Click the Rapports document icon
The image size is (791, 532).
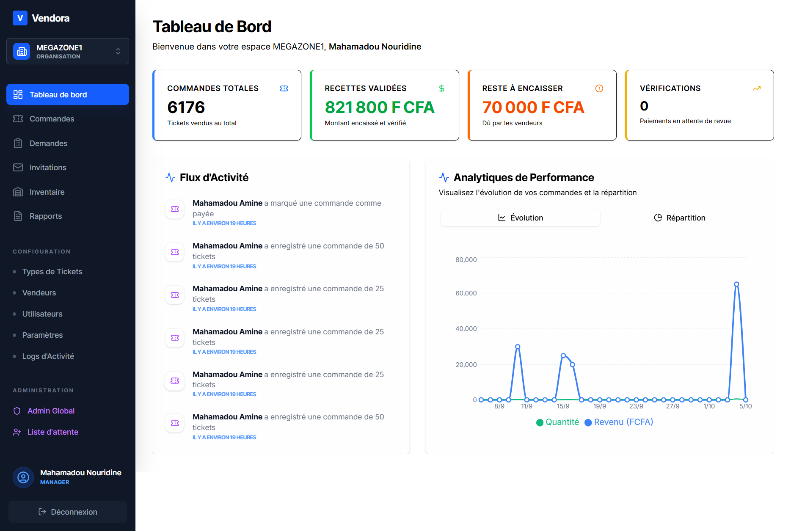click(18, 216)
